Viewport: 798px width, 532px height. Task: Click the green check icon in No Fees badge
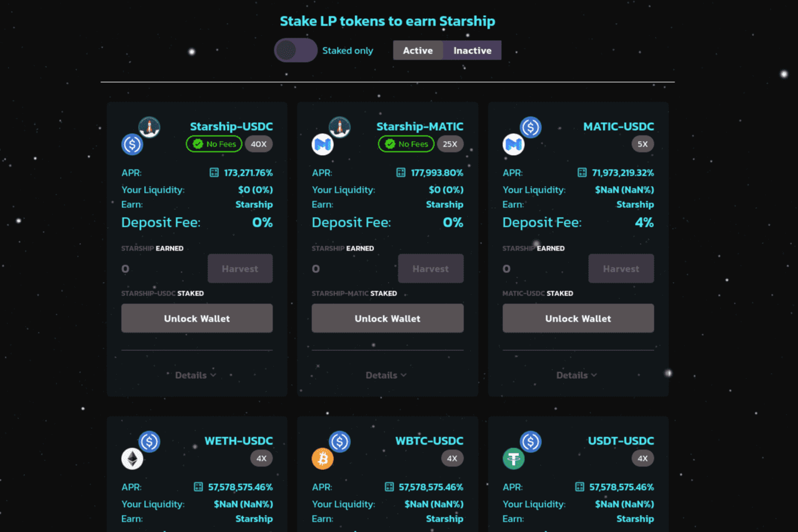pyautogui.click(x=198, y=144)
